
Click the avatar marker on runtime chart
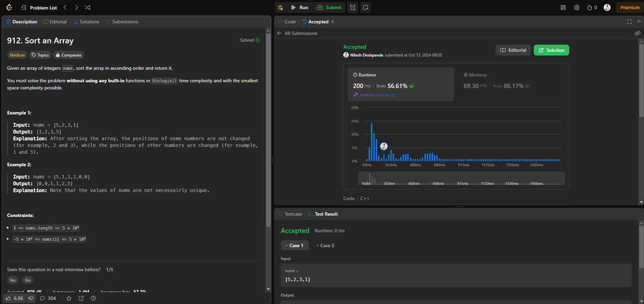click(x=384, y=146)
